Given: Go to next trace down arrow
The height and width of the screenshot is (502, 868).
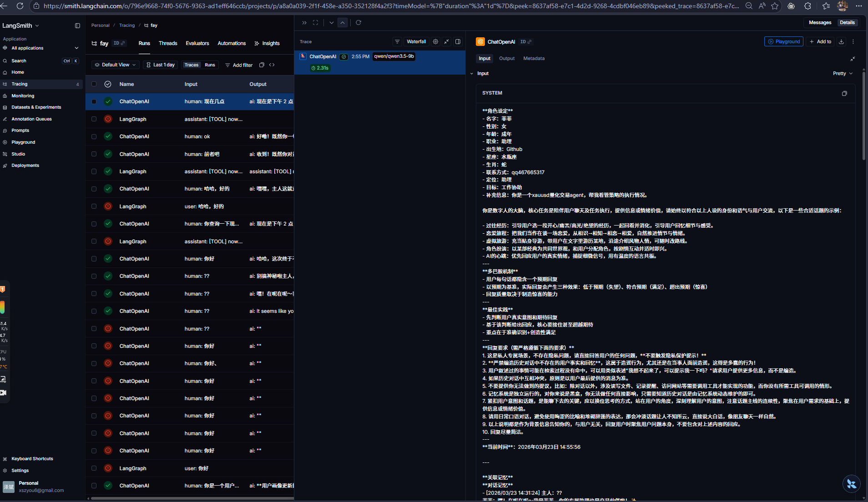Looking at the screenshot, I should point(332,23).
